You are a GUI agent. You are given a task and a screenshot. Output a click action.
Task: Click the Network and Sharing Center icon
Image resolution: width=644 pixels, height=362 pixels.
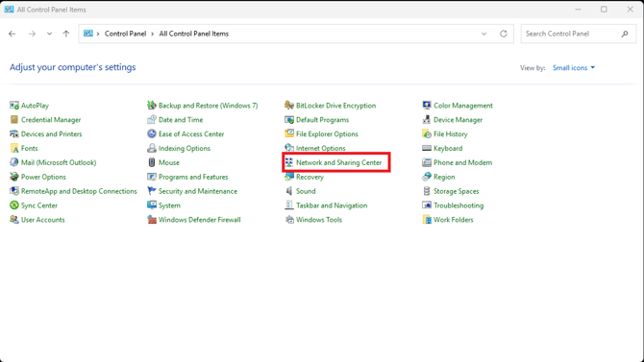[289, 162]
